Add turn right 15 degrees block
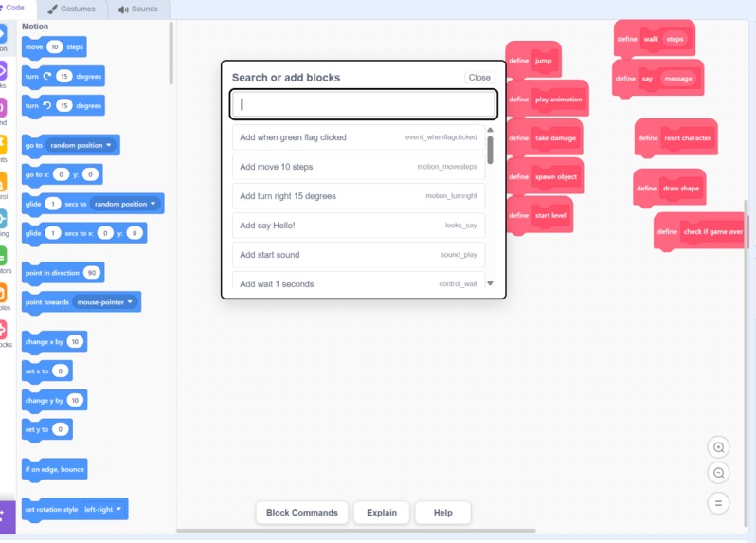This screenshot has height=543, width=756. (x=358, y=196)
